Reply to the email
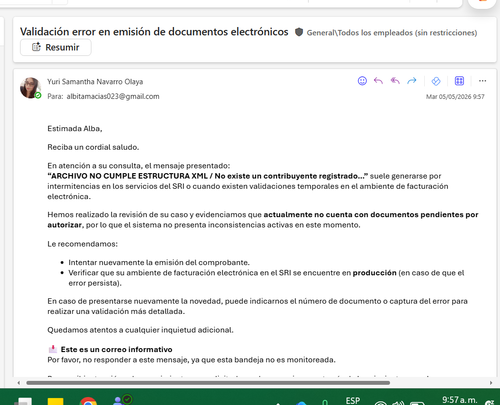The image size is (500, 405). (378, 81)
